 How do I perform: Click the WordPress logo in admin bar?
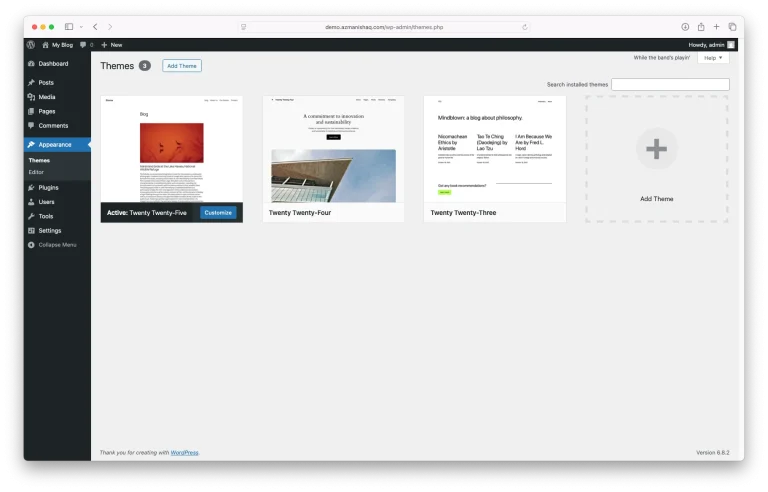[31, 45]
